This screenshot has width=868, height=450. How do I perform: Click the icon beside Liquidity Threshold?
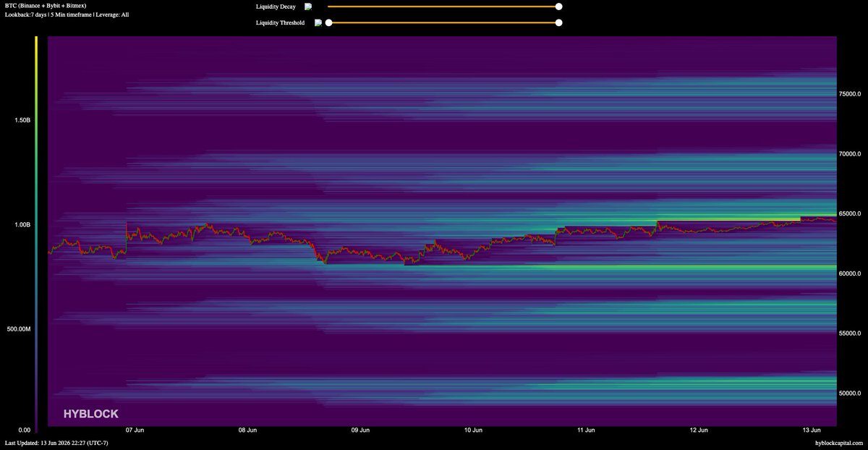318,22
